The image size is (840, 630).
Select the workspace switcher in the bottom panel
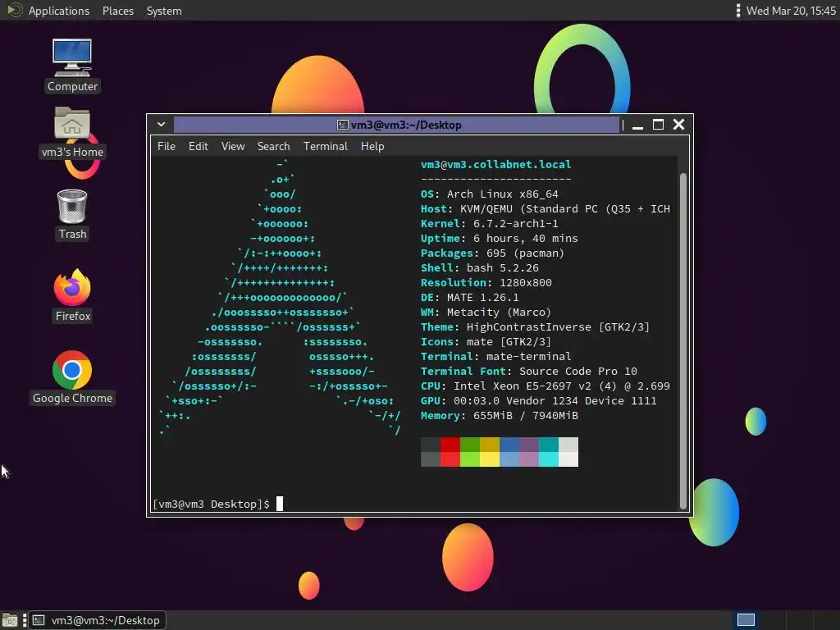click(x=746, y=620)
